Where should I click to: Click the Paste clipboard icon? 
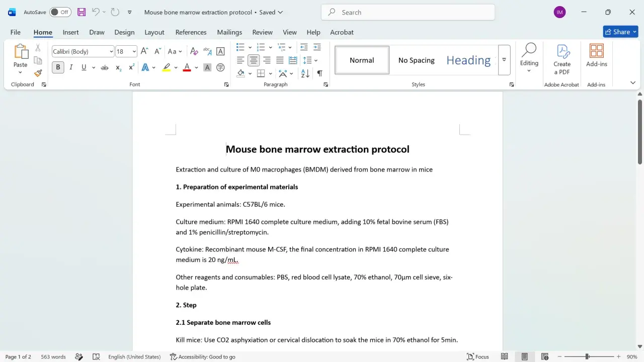point(21,51)
